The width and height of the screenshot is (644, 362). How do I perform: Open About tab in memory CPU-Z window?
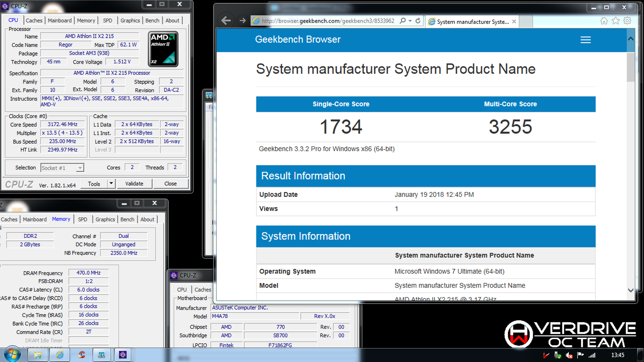click(x=147, y=219)
